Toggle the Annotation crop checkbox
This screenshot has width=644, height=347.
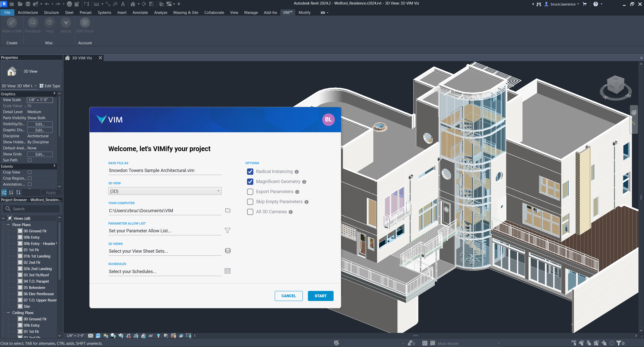pyautogui.click(x=30, y=184)
